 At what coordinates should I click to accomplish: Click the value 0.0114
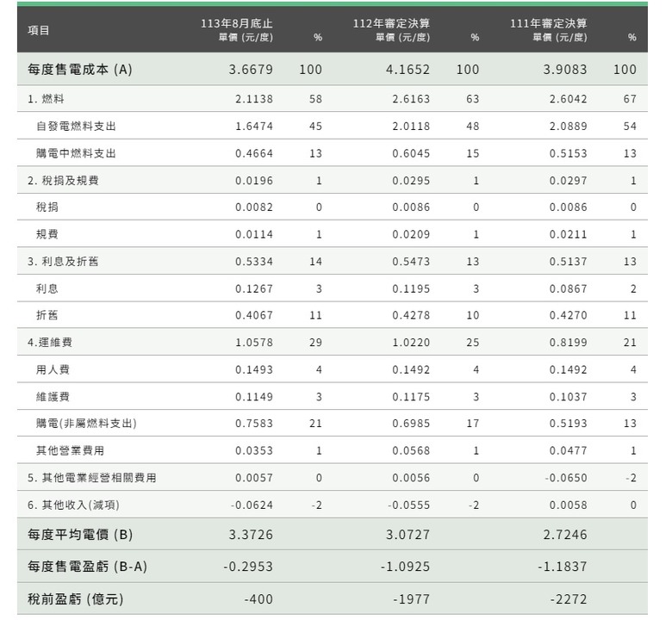(253, 234)
